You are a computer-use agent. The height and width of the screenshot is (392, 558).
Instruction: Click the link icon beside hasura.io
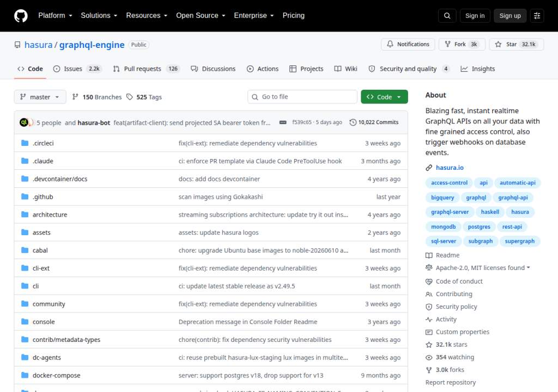tap(429, 168)
